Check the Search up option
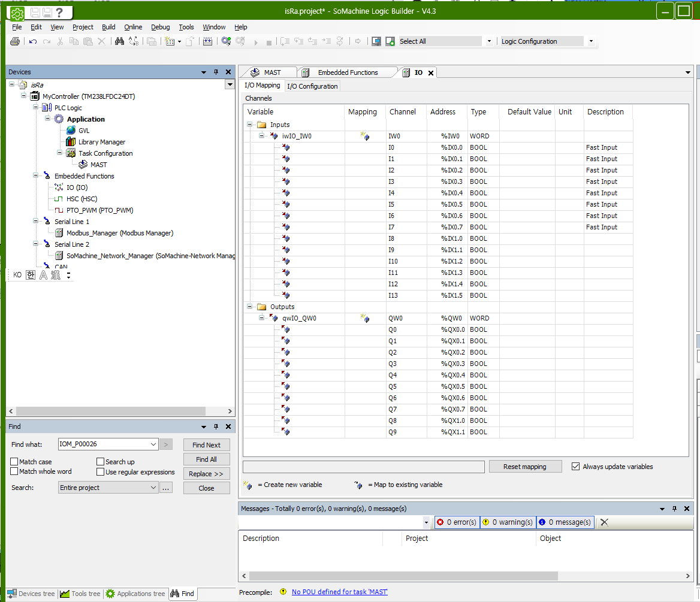The height and width of the screenshot is (602, 700). [x=101, y=462]
